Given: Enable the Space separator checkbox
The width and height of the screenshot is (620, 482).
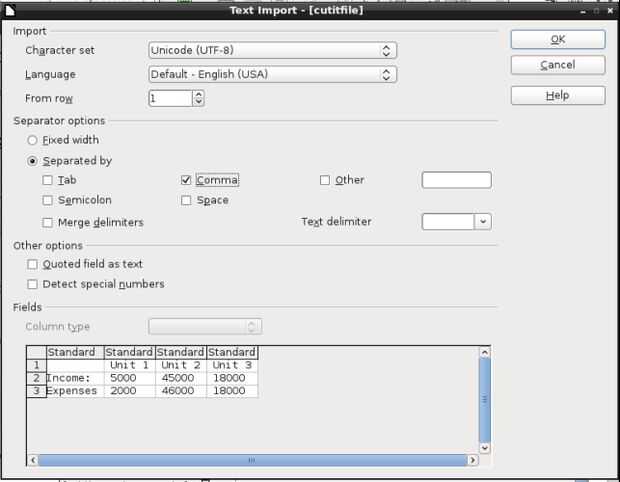Looking at the screenshot, I should 186,200.
